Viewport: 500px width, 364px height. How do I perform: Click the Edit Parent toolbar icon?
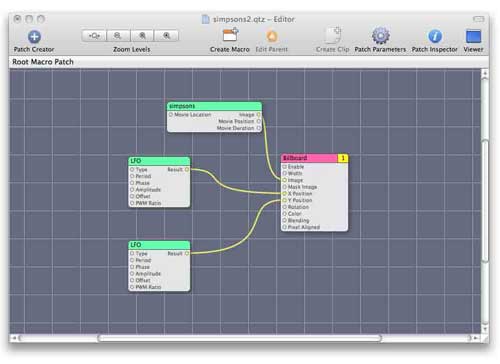click(x=272, y=36)
